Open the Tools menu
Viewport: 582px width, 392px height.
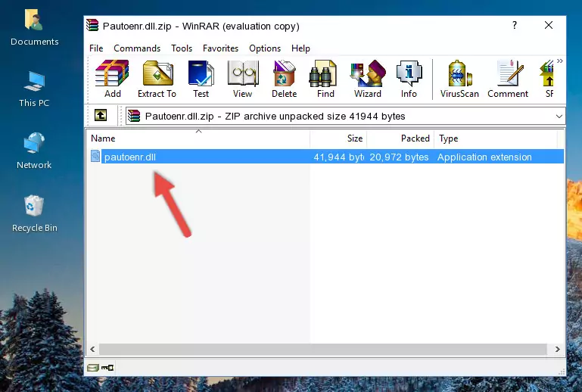coord(182,48)
